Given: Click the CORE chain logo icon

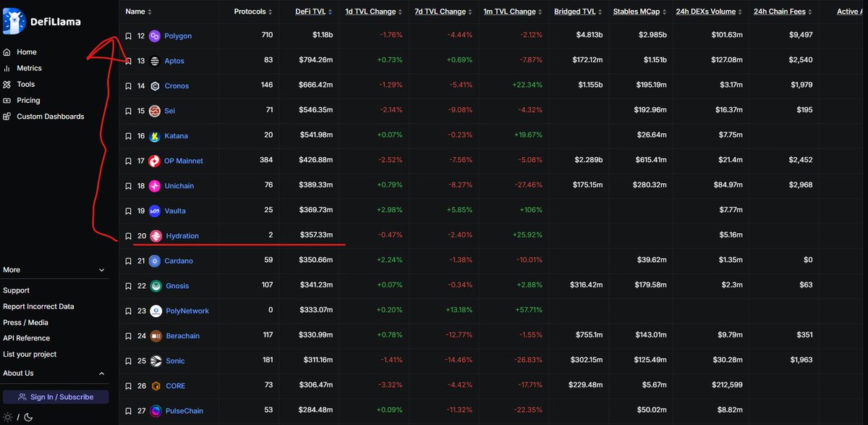Looking at the screenshot, I should 155,386.
